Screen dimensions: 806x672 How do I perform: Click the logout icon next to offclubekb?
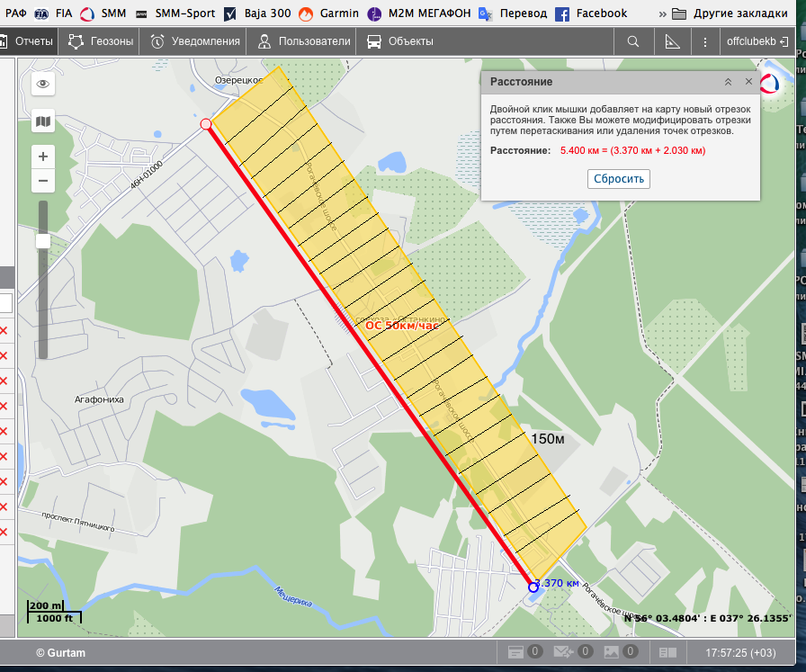[785, 41]
